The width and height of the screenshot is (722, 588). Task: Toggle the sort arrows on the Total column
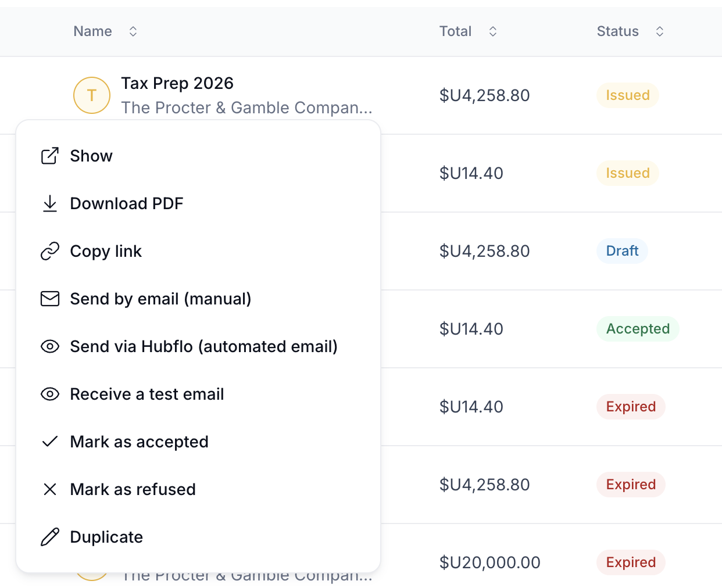493,31
